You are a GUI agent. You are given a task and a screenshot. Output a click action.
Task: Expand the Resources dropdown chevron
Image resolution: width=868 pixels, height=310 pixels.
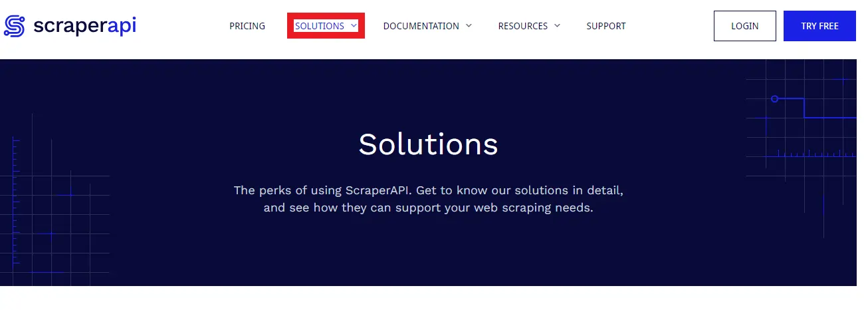(x=557, y=26)
